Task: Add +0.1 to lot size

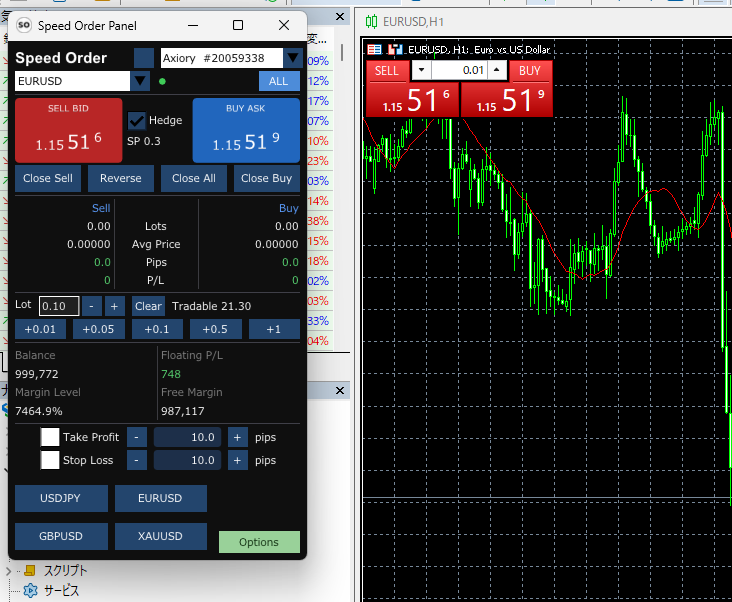Action: [157, 329]
